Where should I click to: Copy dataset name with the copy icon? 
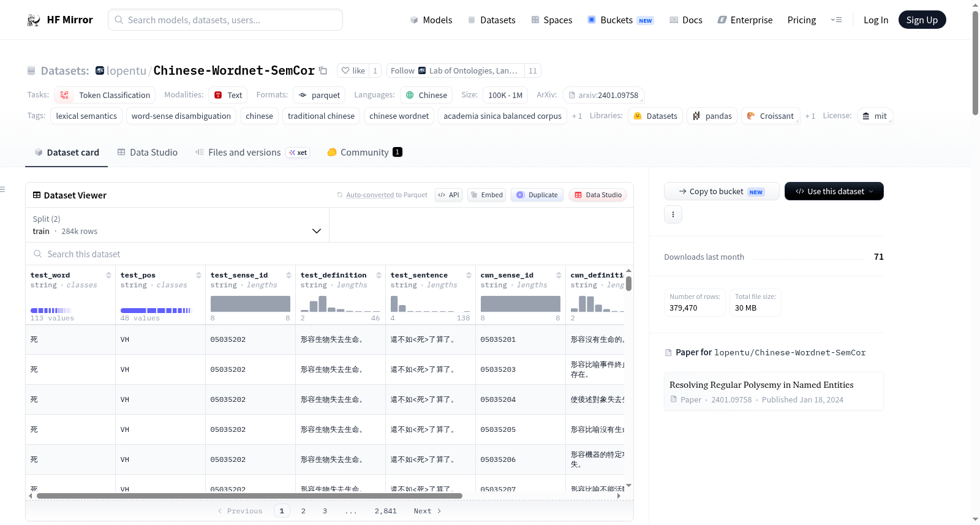[x=323, y=71]
